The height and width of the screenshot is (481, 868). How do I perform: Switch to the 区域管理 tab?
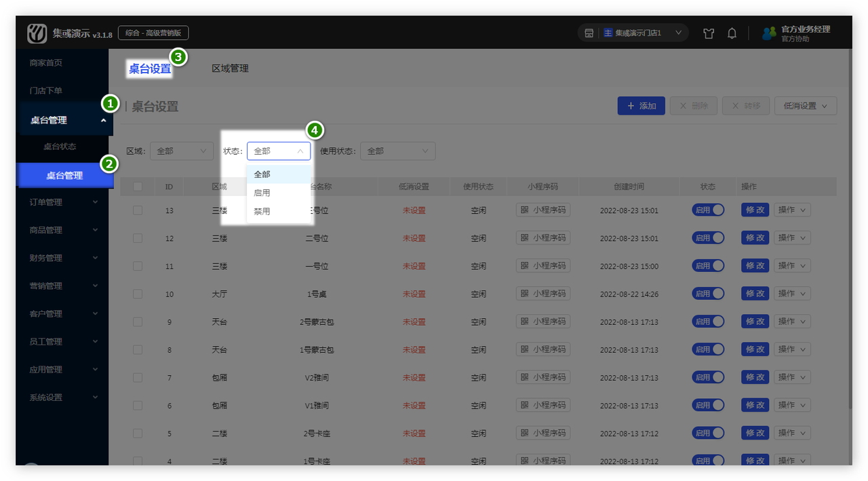(x=231, y=69)
